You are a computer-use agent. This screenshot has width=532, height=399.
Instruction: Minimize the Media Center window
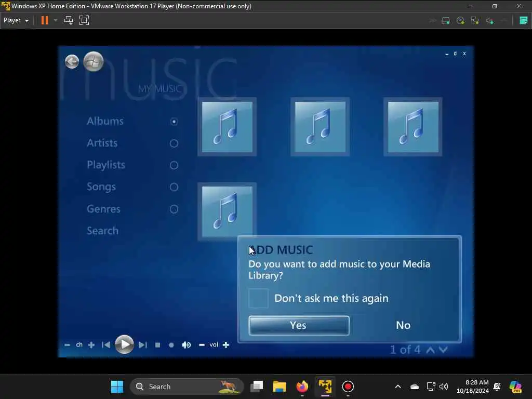[447, 54]
